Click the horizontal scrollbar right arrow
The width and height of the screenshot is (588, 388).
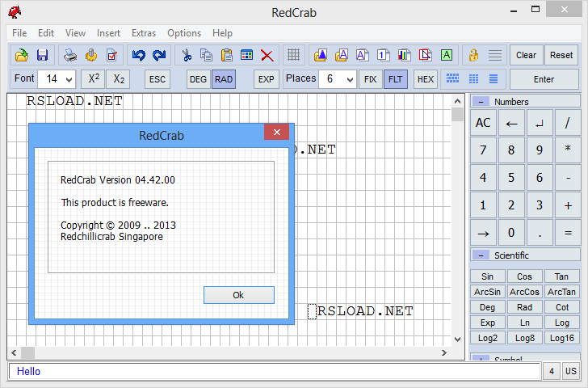(x=444, y=352)
